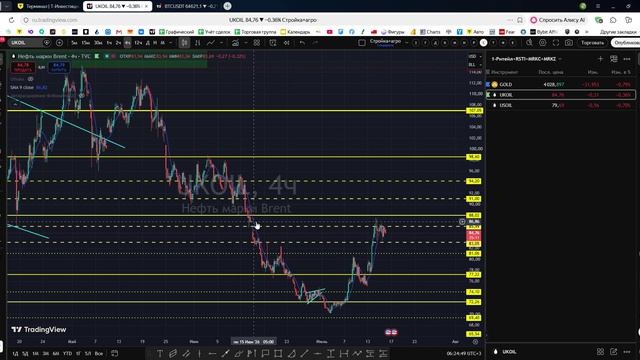640x360 pixels.
Task: Take a chart snapshot with camera icon
Action: pos(569,43)
